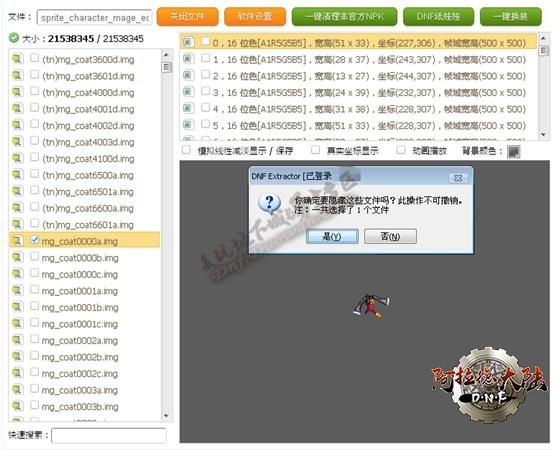This screenshot has width=556, height=450.
Task: Click the question mark icon in dialog
Action: coord(269,204)
